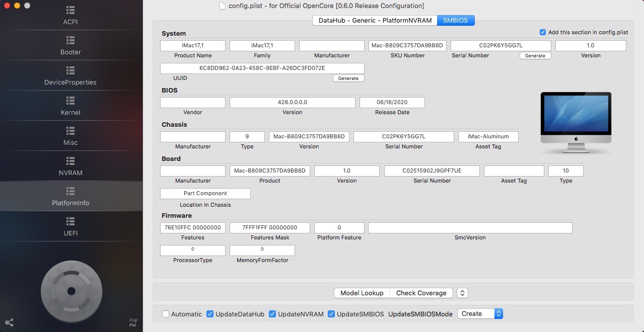644x332 pixels.
Task: Click the Board Manufacturer field
Action: [x=193, y=171]
